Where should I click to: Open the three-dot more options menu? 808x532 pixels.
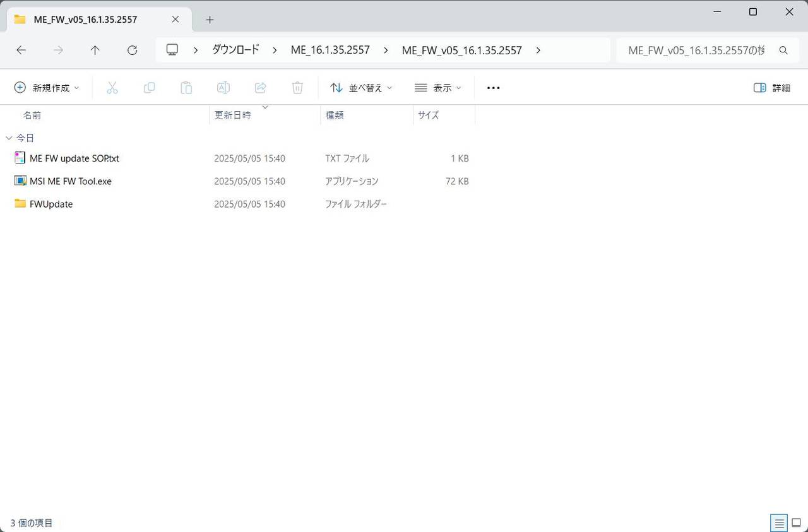click(494, 88)
